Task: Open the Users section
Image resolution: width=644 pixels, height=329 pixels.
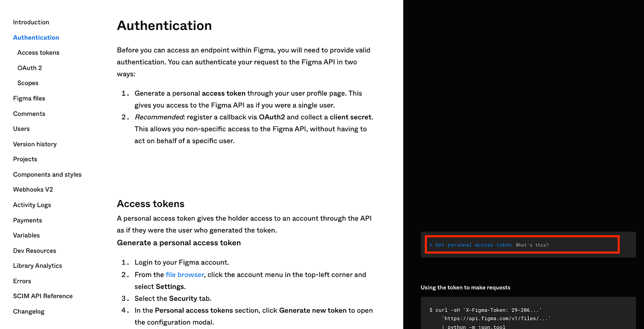Action: [x=21, y=129]
